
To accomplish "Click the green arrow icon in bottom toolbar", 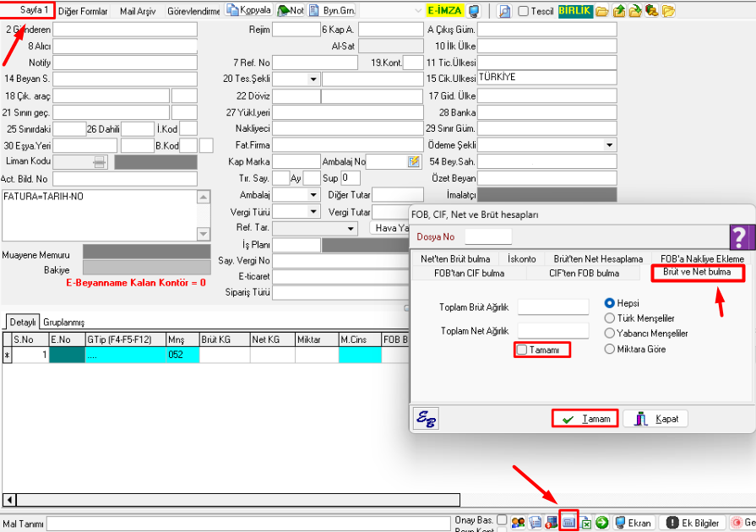I will (601, 523).
